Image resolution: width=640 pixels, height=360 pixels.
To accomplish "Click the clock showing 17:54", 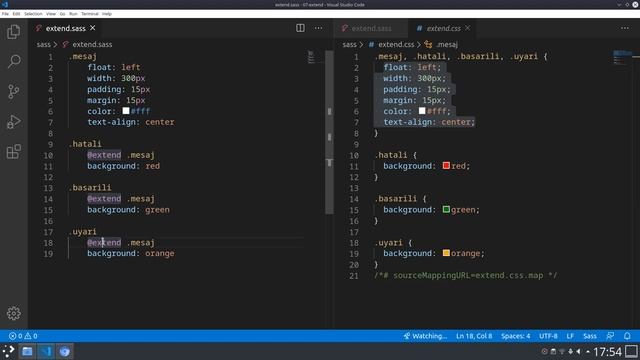I will pyautogui.click(x=607, y=351).
